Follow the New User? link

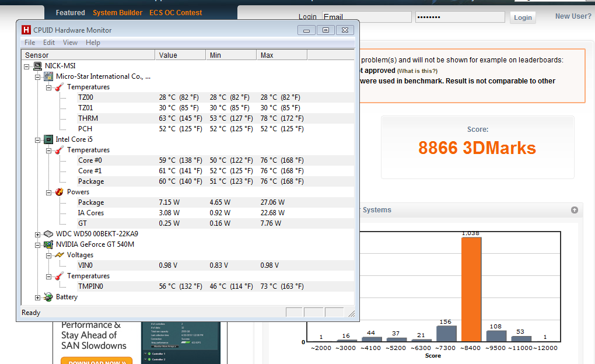[x=573, y=16]
